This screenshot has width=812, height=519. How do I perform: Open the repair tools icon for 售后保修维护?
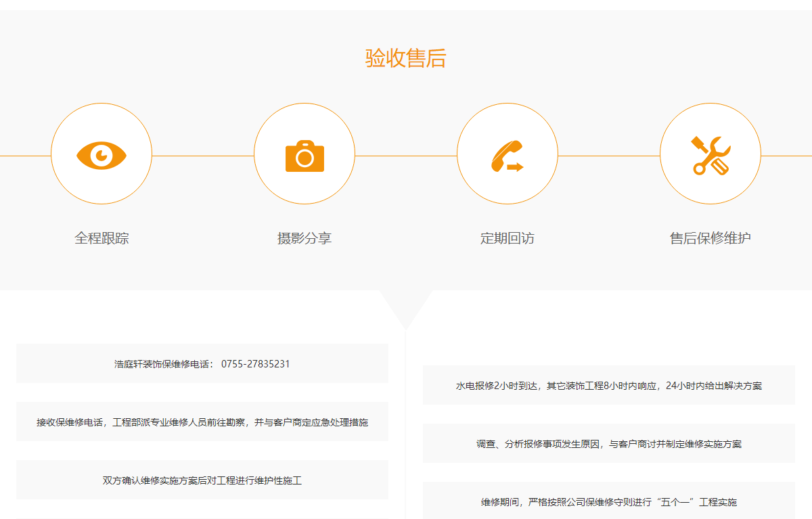point(710,154)
